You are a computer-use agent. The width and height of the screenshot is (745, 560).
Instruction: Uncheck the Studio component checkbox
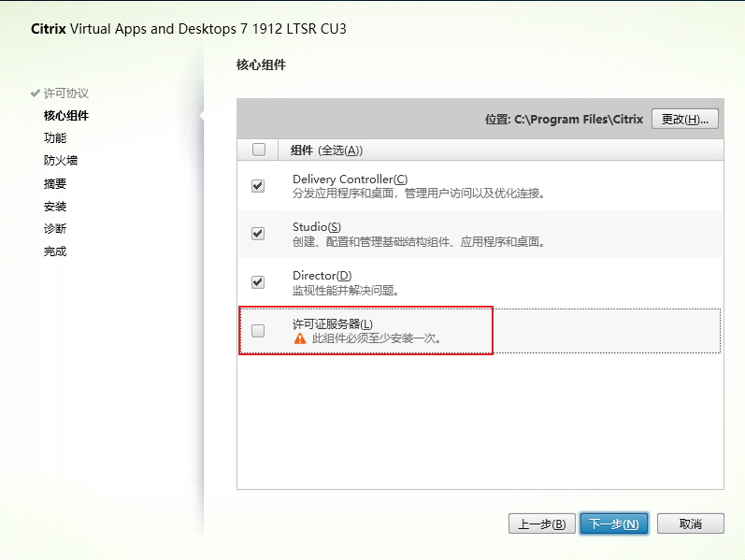258,234
